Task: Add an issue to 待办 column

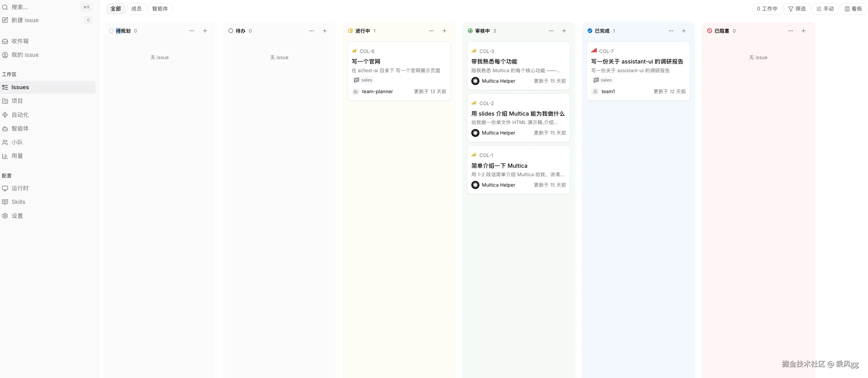Action: [x=325, y=31]
